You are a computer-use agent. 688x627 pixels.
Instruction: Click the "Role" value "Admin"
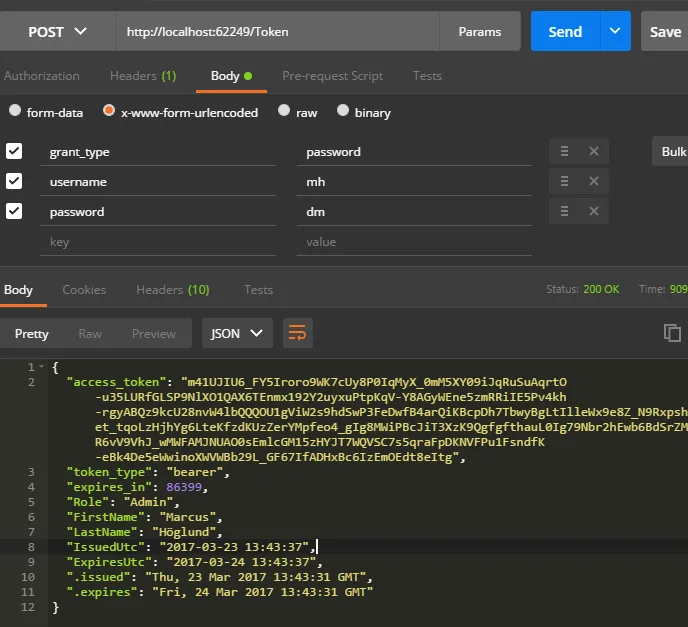point(149,502)
